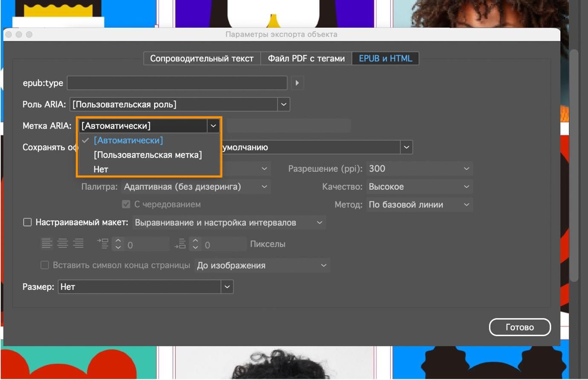Toggle the С чередованием checkbox

tap(126, 204)
